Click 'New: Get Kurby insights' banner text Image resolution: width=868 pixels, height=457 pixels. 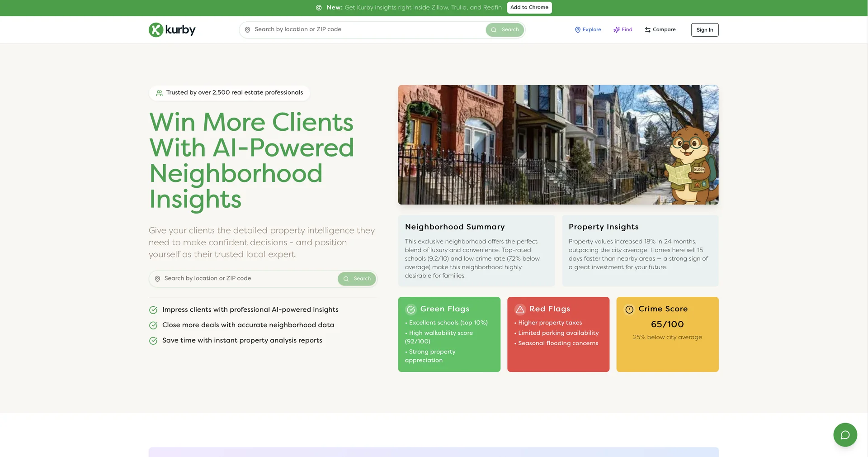click(414, 8)
